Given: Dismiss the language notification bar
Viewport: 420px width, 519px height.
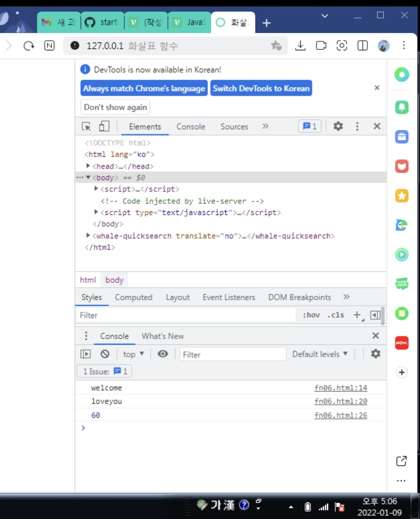Looking at the screenshot, I should tap(377, 88).
